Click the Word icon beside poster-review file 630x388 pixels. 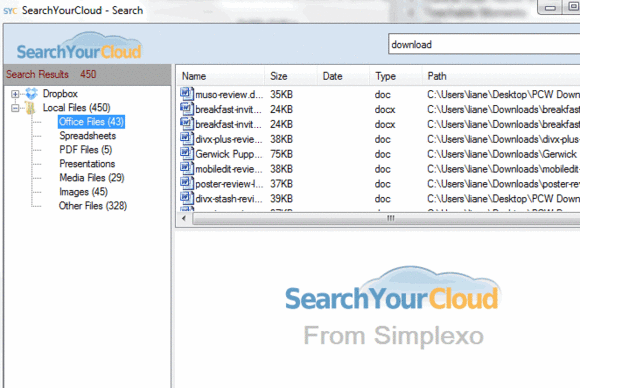tap(187, 183)
